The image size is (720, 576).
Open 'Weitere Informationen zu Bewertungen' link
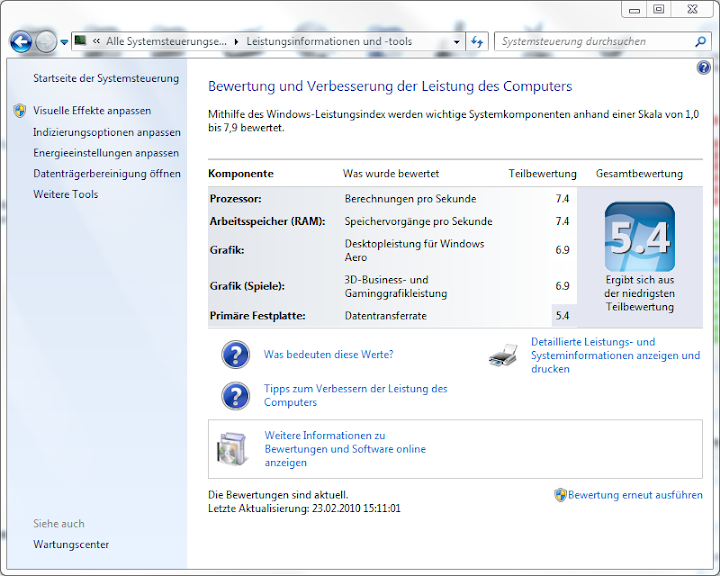[x=345, y=449]
